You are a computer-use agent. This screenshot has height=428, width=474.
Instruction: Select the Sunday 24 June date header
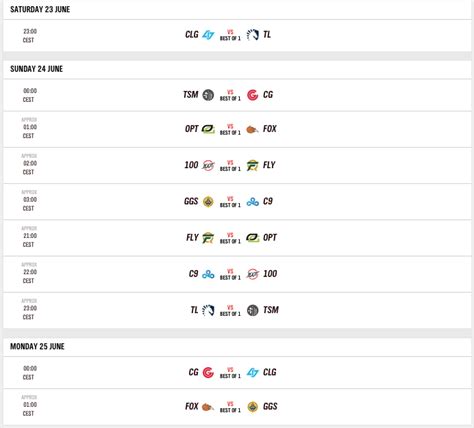coord(36,69)
